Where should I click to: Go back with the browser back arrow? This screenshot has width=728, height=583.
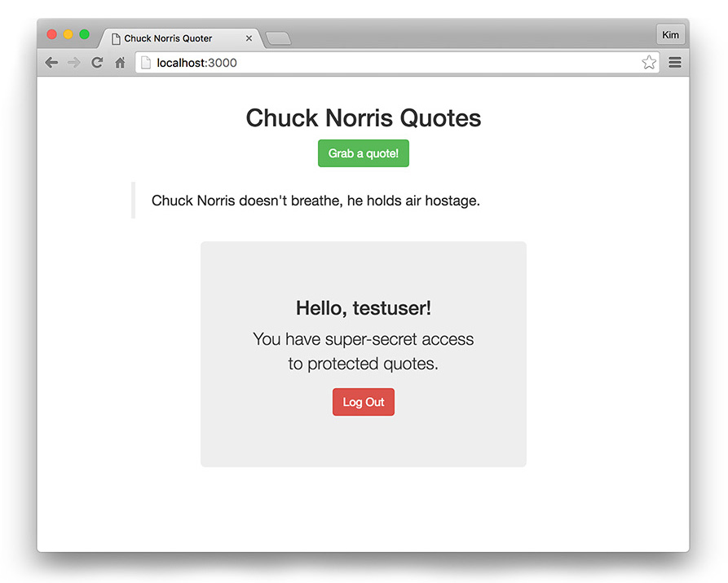click(x=51, y=62)
